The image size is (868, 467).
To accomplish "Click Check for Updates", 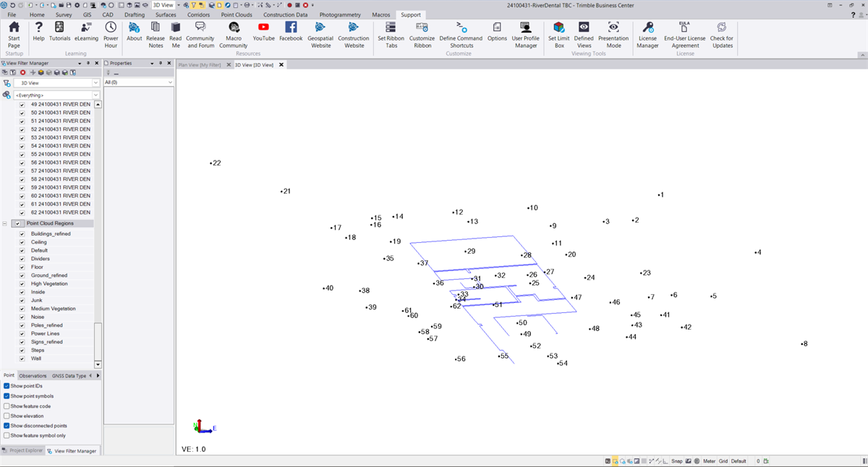I will click(721, 35).
